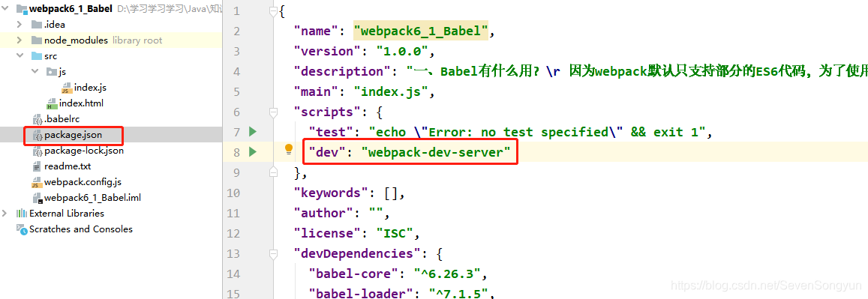Image resolution: width=868 pixels, height=299 pixels.
Task: Open index.html in the project tree
Action: click(81, 103)
